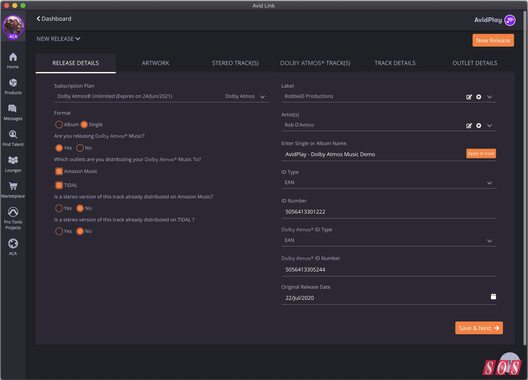528x380 pixels.
Task: Toggle the Amazon Music outlet checkbox
Action: click(59, 171)
